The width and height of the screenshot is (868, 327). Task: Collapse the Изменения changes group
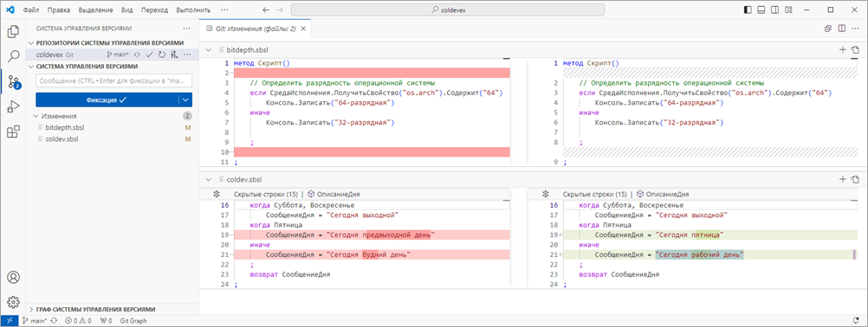(36, 116)
